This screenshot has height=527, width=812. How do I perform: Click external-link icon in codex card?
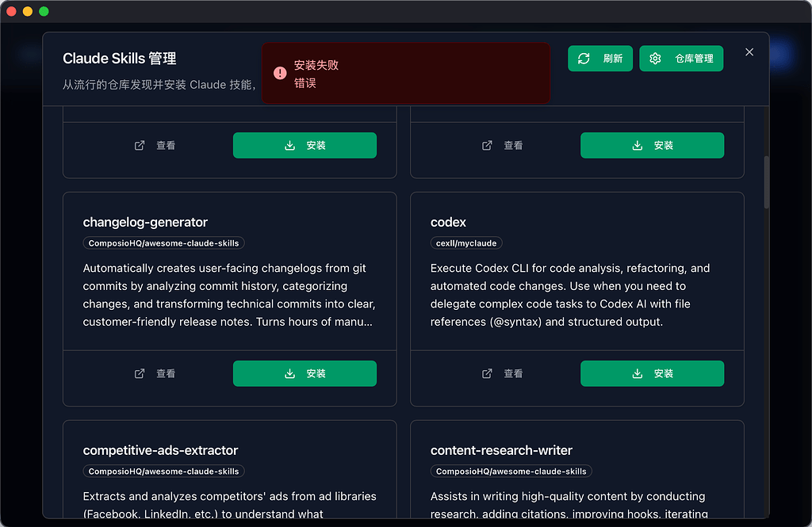(487, 373)
